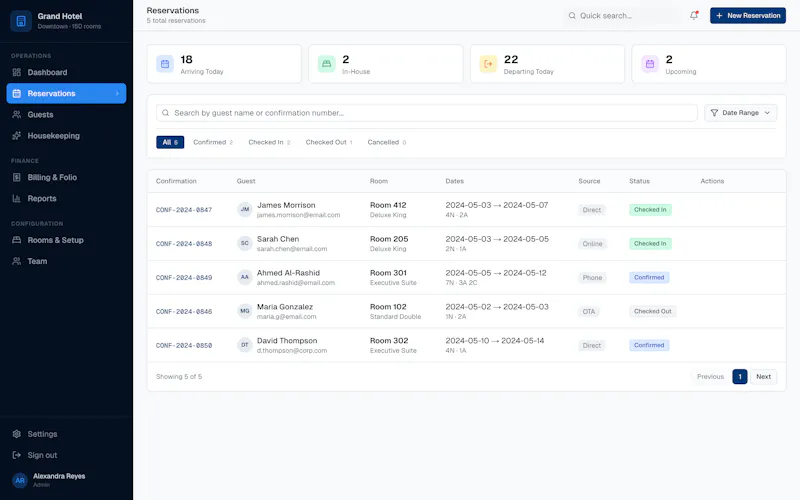Click the Billing & Folio receipt icon
This screenshot has height=500, width=800.
tap(17, 178)
